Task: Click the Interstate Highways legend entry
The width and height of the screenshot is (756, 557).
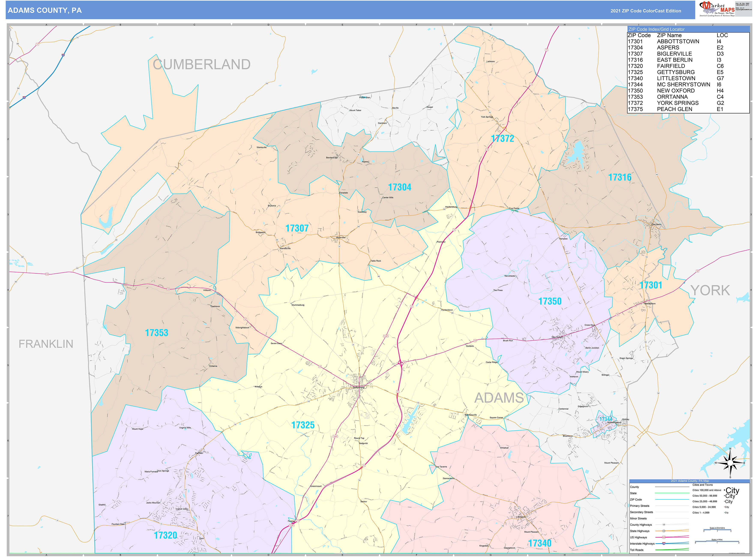Action: 659,544
